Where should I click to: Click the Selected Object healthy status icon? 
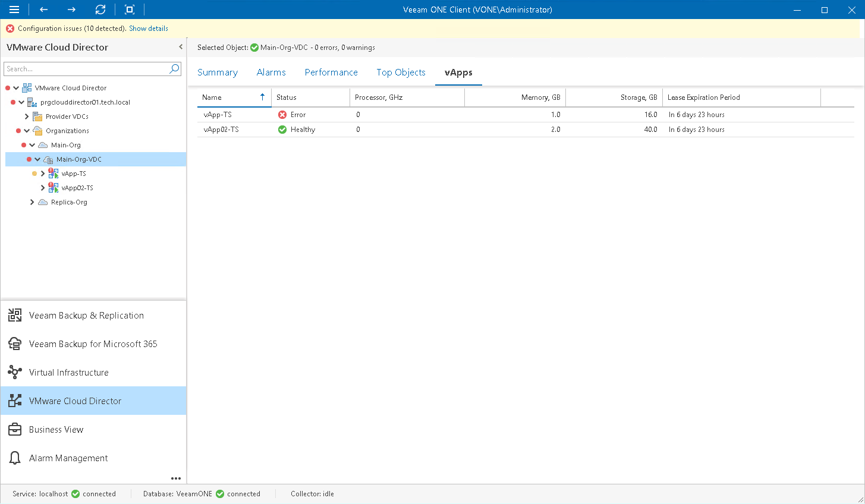[254, 48]
